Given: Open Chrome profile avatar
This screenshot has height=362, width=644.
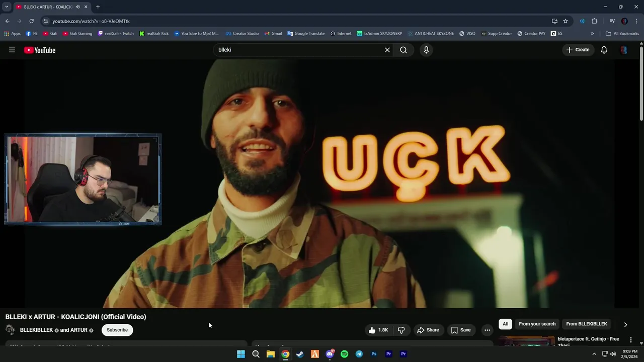Looking at the screenshot, I should pyautogui.click(x=624, y=21).
